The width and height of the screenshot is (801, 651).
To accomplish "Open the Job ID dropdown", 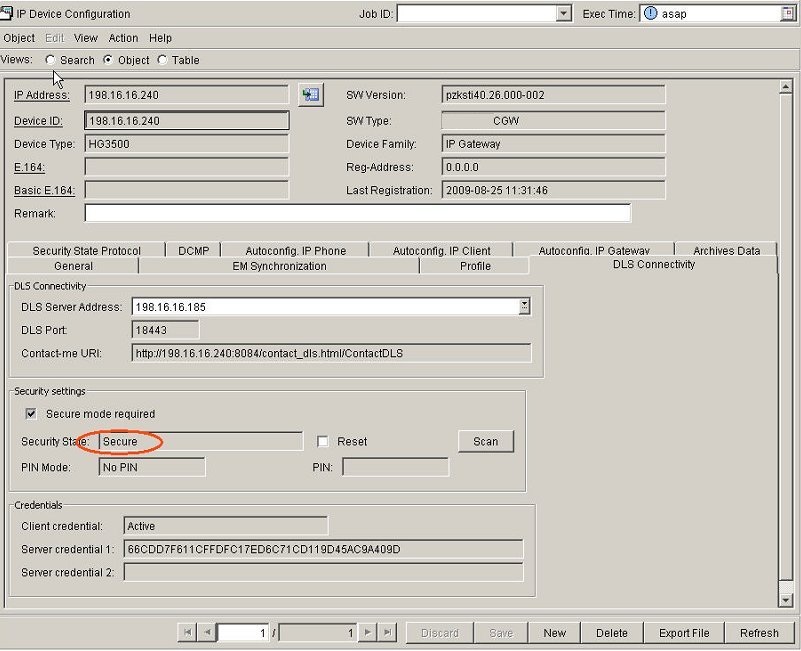I will pyautogui.click(x=563, y=13).
